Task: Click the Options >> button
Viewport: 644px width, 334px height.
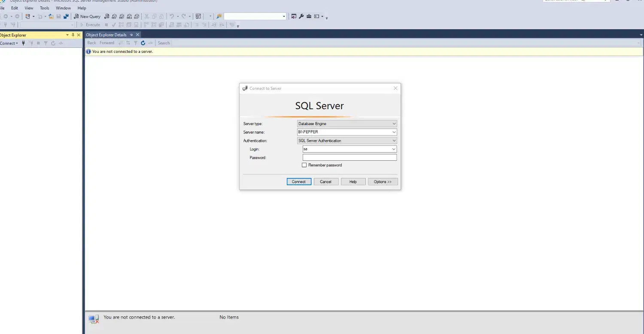Action: (383, 182)
